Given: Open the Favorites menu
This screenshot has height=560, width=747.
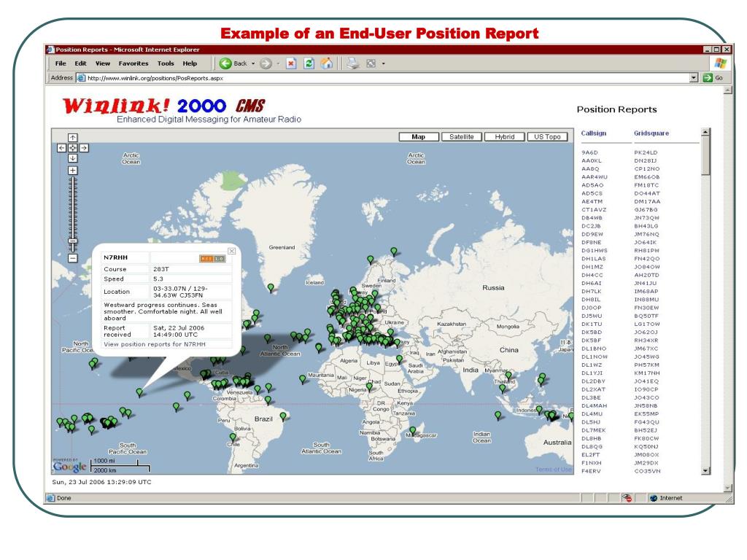Looking at the screenshot, I should 133,63.
